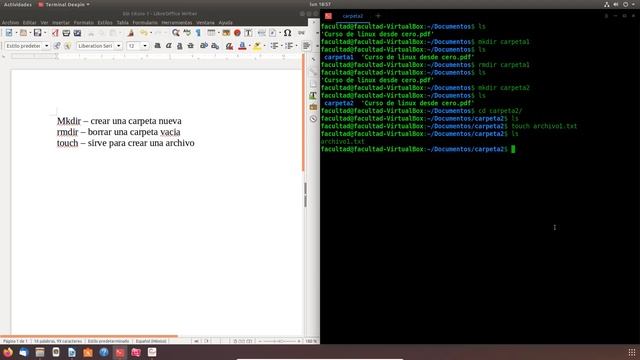This screenshot has height=360, width=640.
Task: Select the carpeta2 terminal tab
Action: click(353, 16)
